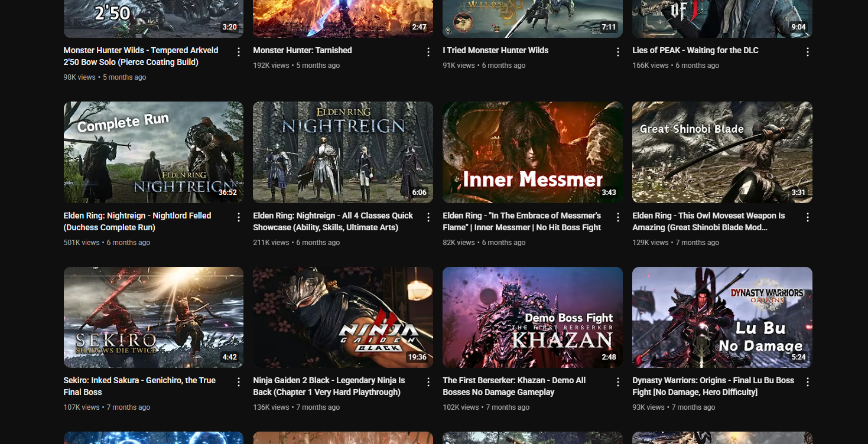Open options menu for Ninja Gaiden 2 Black video
The height and width of the screenshot is (444, 868).
click(428, 382)
